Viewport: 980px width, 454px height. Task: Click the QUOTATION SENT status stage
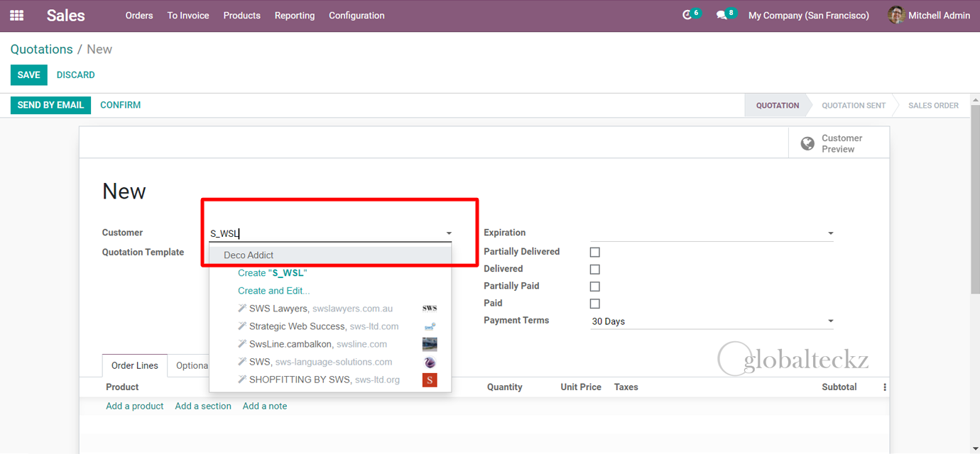(854, 105)
